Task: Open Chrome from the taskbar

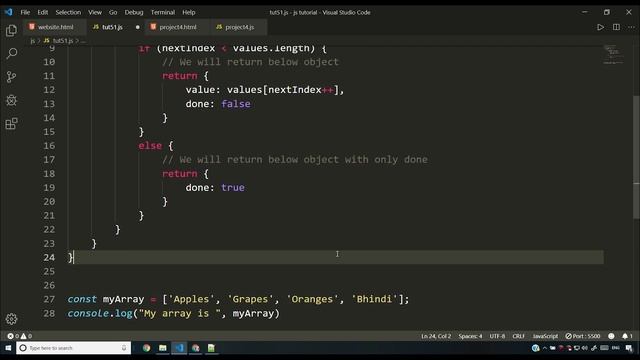Action: [x=146, y=348]
